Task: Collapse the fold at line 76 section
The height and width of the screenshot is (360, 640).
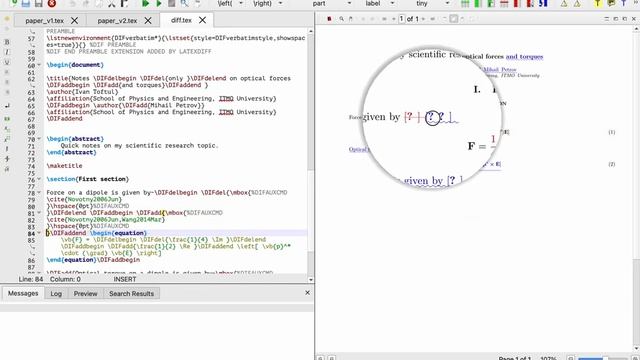Action: pyautogui.click(x=39, y=179)
